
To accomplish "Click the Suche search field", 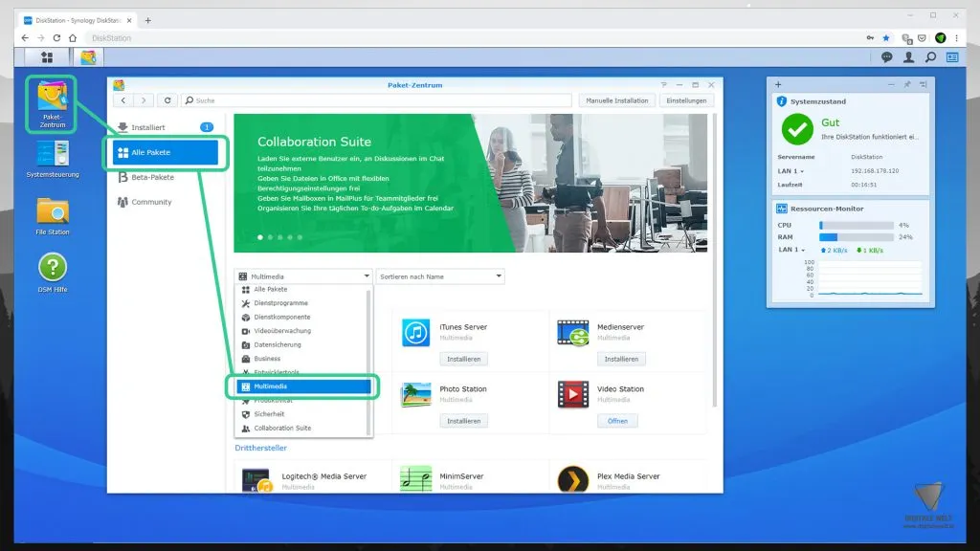I will [x=377, y=100].
